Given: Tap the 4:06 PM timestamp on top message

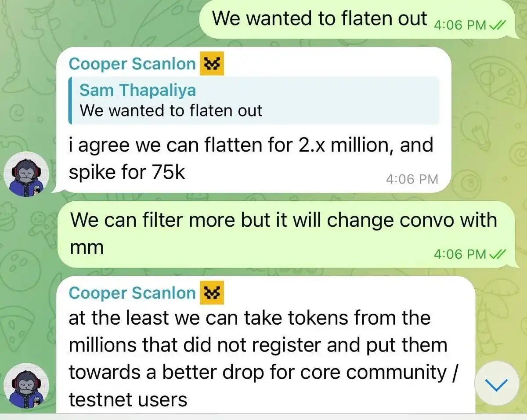Looking at the screenshot, I should pyautogui.click(x=460, y=25).
